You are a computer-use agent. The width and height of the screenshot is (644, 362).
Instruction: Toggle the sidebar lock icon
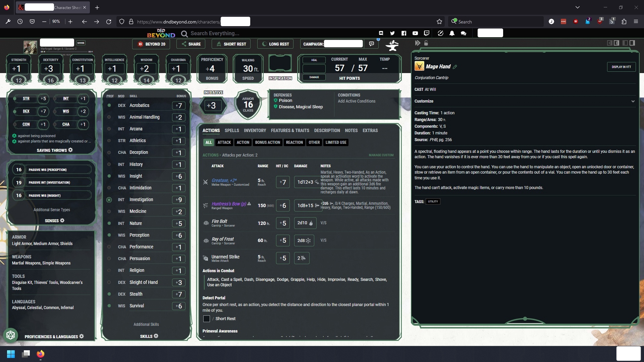tap(426, 43)
